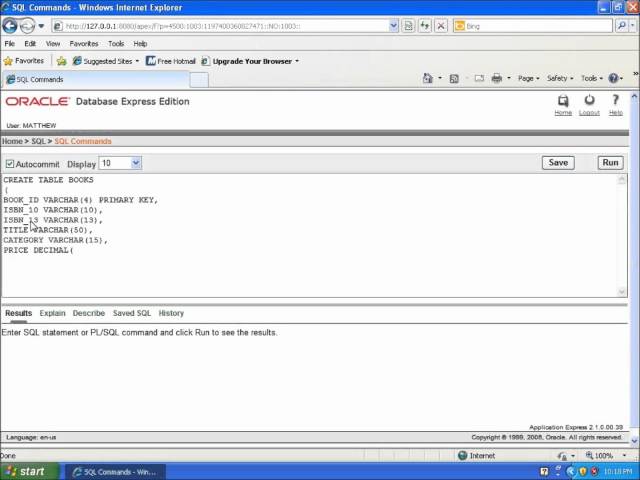Open the File menu
This screenshot has width=640, height=480.
(9, 44)
